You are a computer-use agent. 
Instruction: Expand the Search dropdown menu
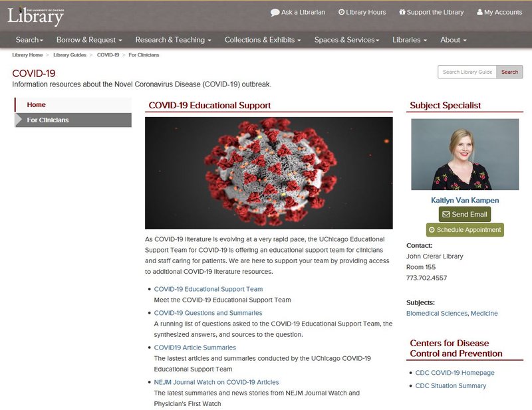click(x=29, y=40)
